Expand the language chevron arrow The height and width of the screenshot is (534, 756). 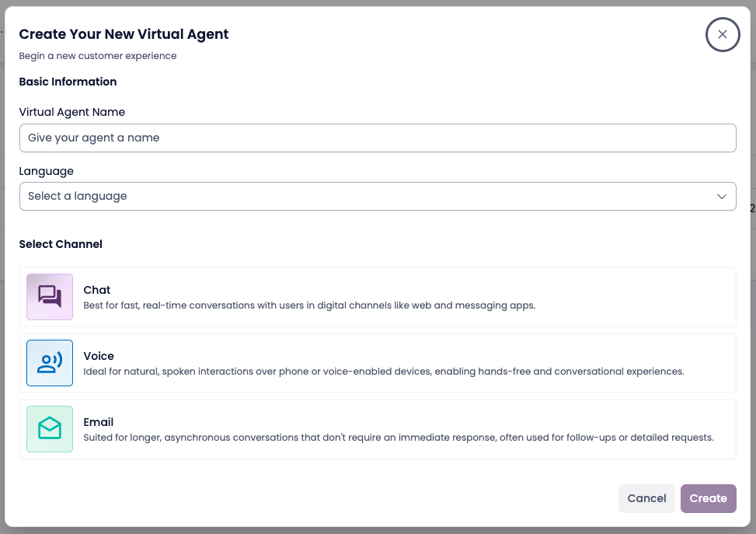pos(722,197)
